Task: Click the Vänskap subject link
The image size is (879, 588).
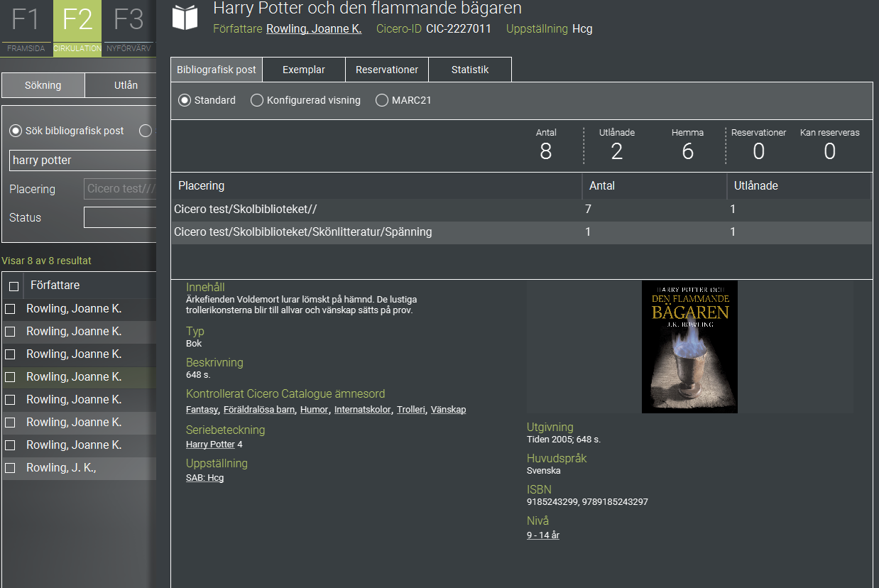Action: [x=448, y=410]
